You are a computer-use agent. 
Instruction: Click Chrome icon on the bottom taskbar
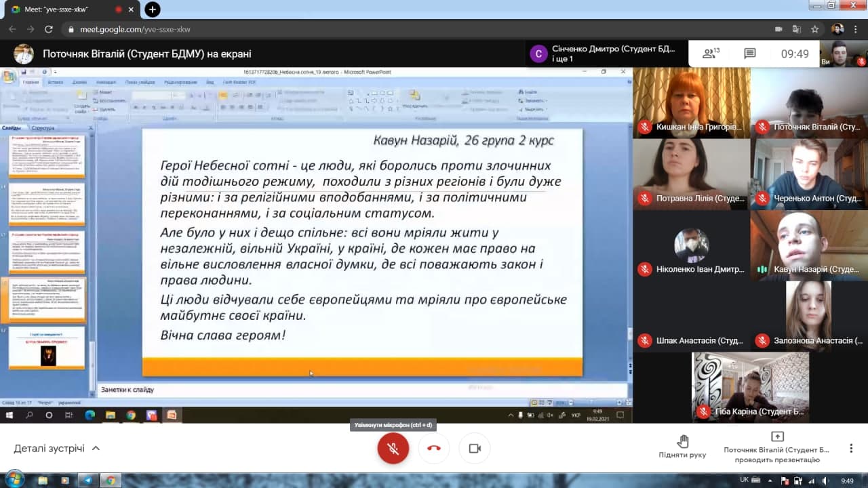click(x=111, y=481)
